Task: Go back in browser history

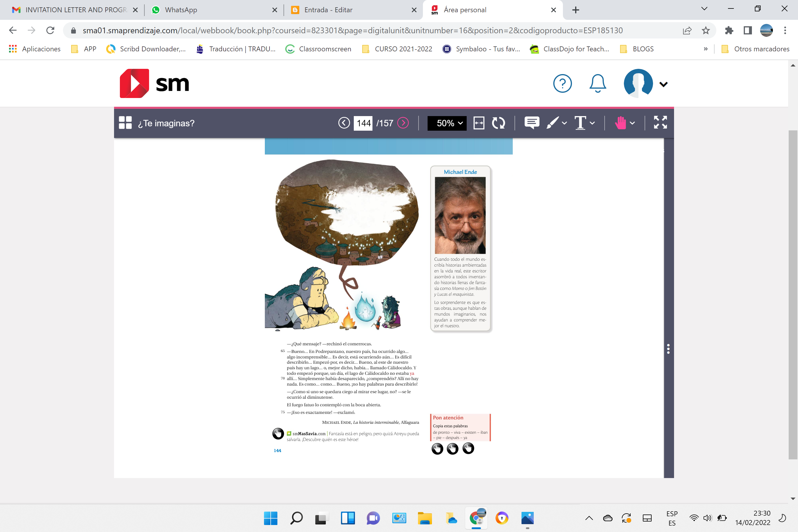Action: click(13, 31)
